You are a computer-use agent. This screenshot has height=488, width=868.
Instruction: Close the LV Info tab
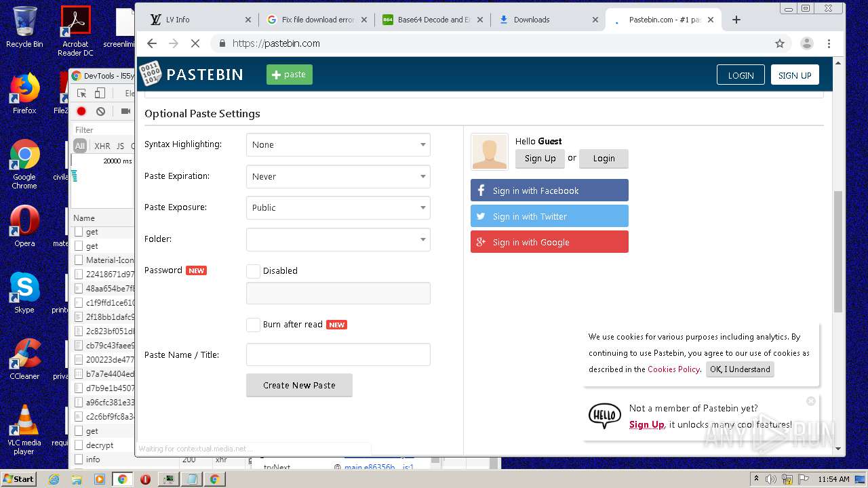248,20
